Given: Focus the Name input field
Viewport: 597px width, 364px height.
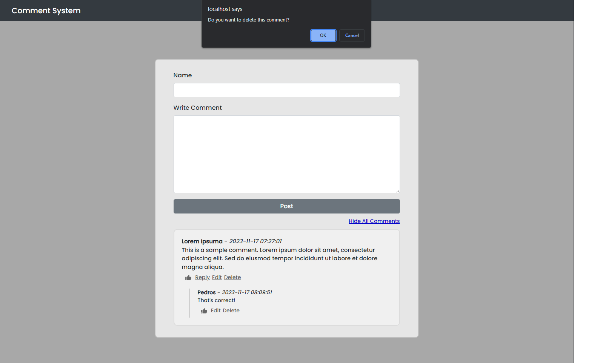Looking at the screenshot, I should pyautogui.click(x=286, y=90).
